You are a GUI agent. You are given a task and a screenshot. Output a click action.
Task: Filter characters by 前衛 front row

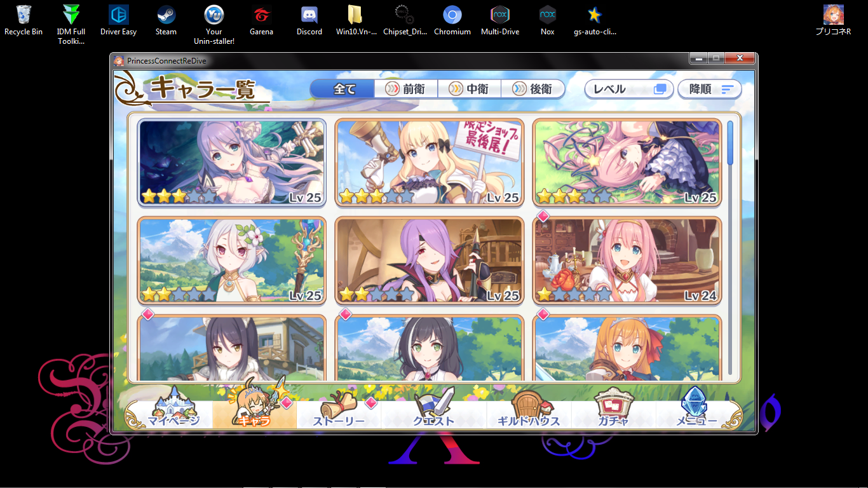(x=407, y=89)
